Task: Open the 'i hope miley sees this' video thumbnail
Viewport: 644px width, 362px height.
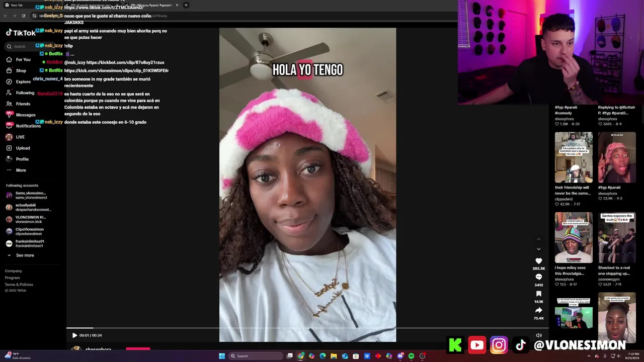Action: click(x=574, y=238)
